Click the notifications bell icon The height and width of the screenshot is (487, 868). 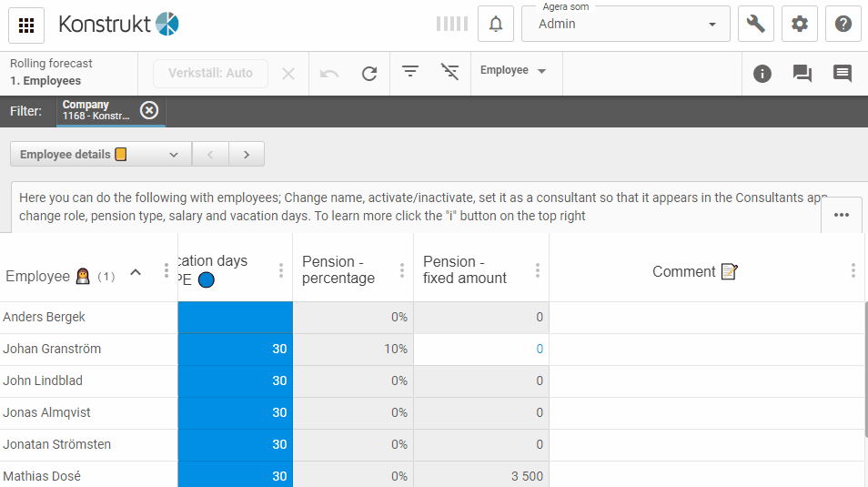[x=496, y=25]
